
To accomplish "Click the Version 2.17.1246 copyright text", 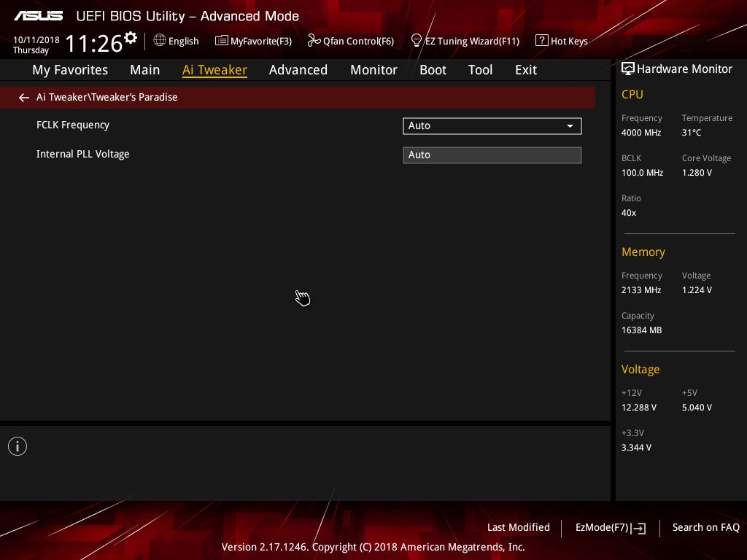I will click(373, 547).
